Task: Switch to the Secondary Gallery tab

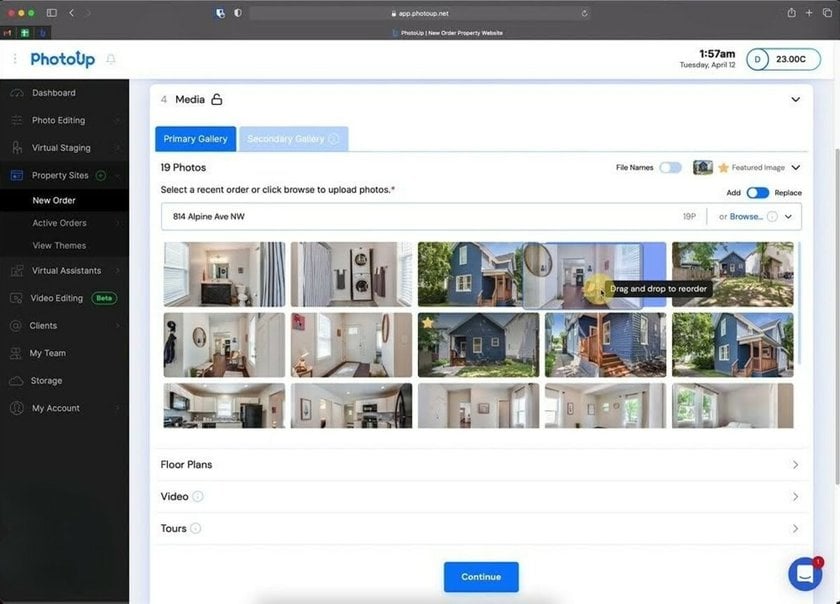Action: pyautogui.click(x=287, y=139)
